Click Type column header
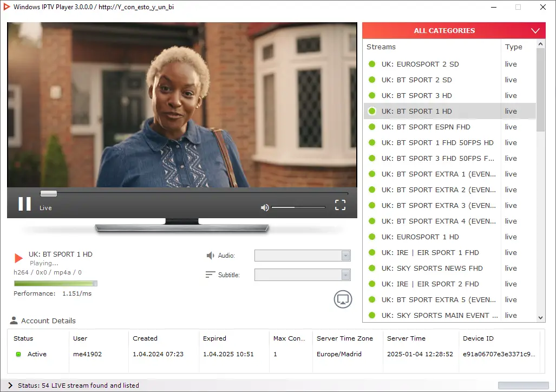 click(x=513, y=47)
